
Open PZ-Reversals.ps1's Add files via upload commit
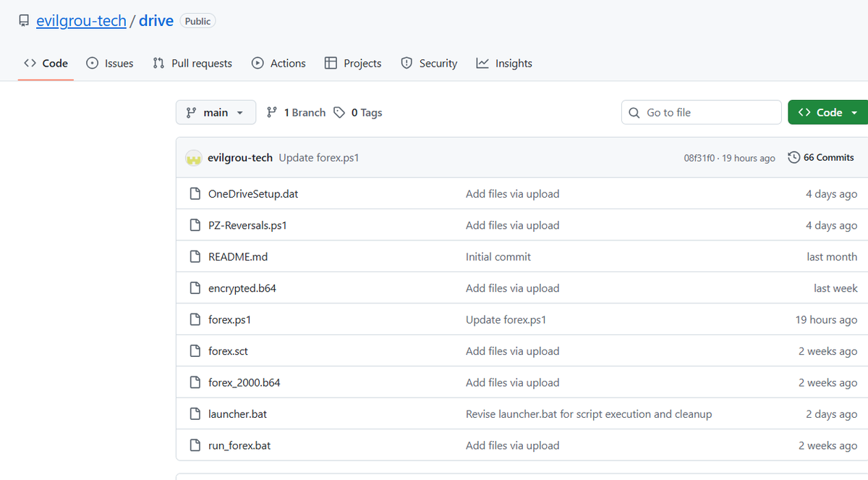[512, 225]
